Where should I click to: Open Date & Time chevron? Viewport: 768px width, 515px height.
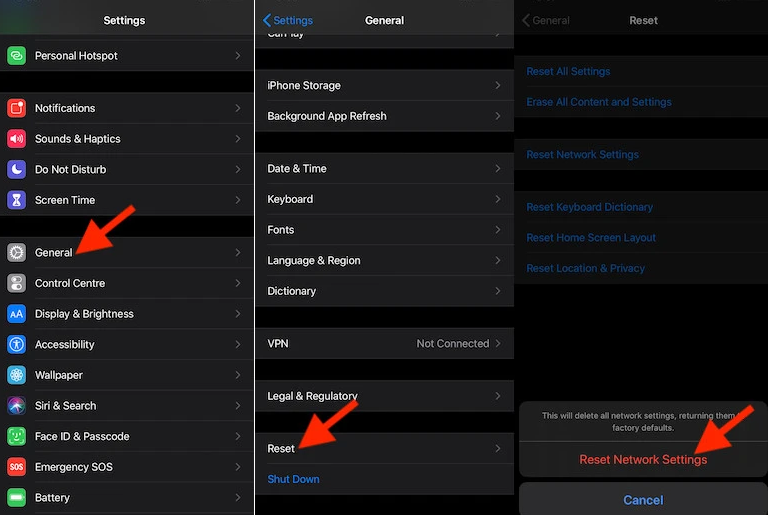(498, 169)
